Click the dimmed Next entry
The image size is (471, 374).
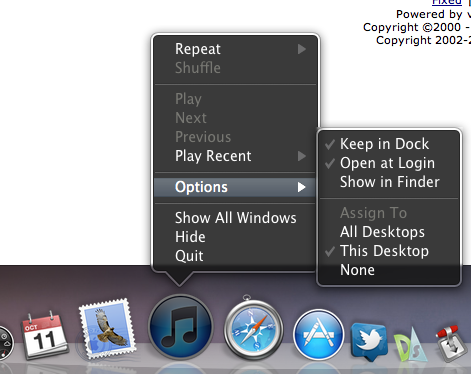235,118
